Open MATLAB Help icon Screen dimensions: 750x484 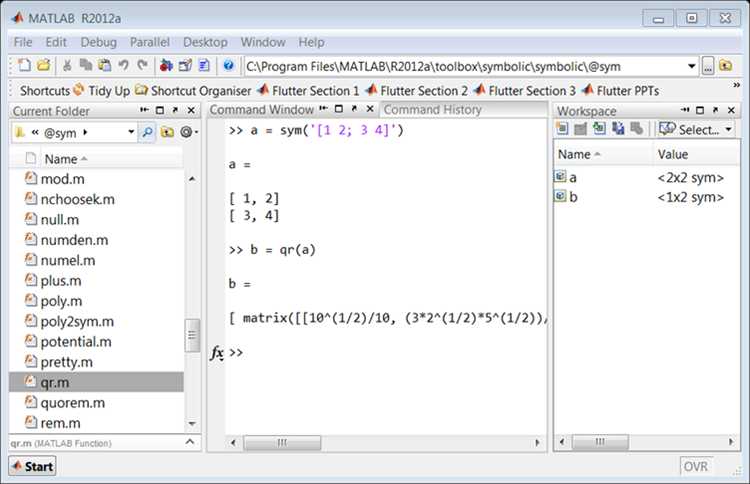pyautogui.click(x=229, y=65)
